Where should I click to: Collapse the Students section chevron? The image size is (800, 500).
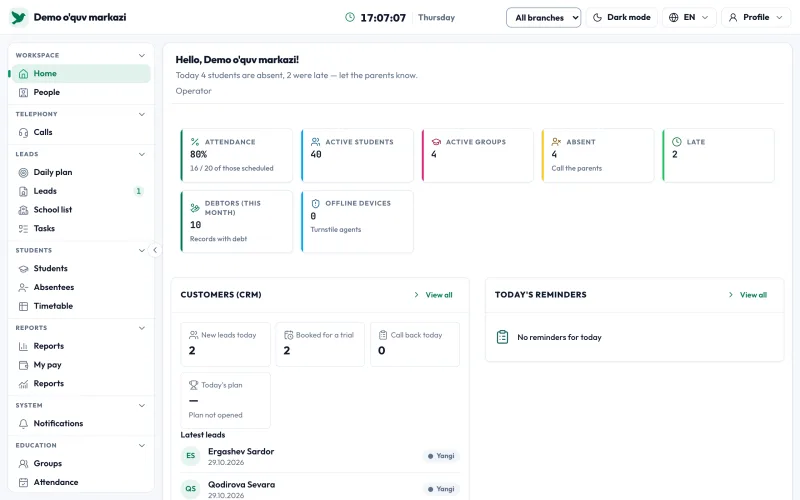point(142,250)
